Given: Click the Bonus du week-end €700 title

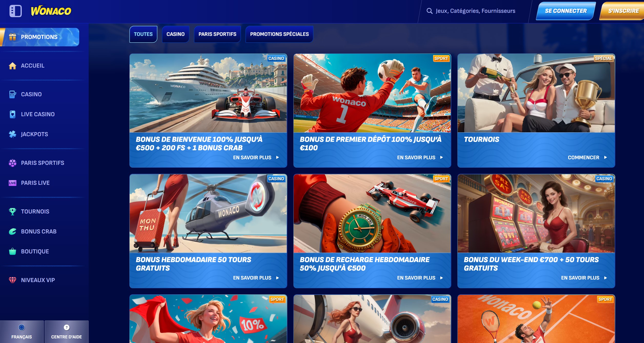Looking at the screenshot, I should tap(531, 264).
